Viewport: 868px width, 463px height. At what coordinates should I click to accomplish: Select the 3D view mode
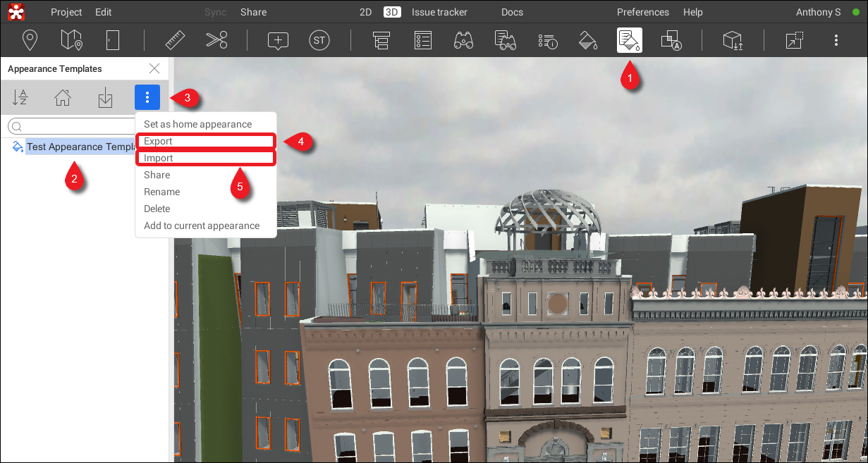[x=392, y=12]
